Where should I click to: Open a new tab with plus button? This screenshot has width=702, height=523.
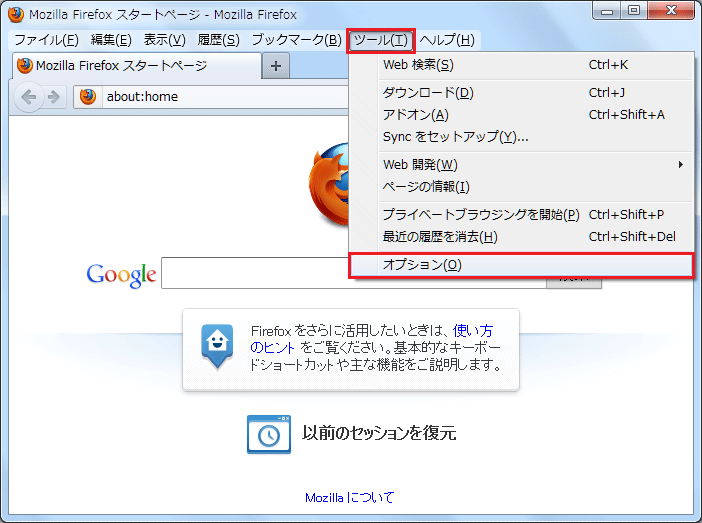click(x=276, y=66)
